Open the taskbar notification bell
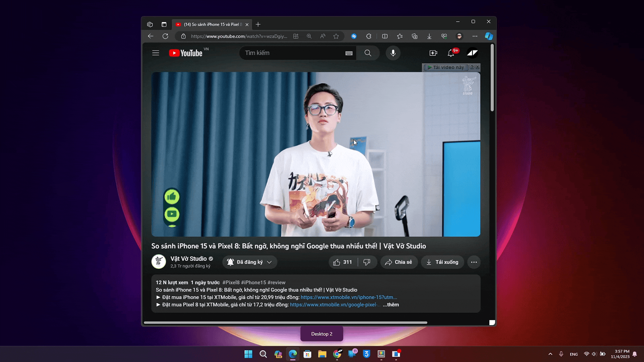 tap(635, 354)
